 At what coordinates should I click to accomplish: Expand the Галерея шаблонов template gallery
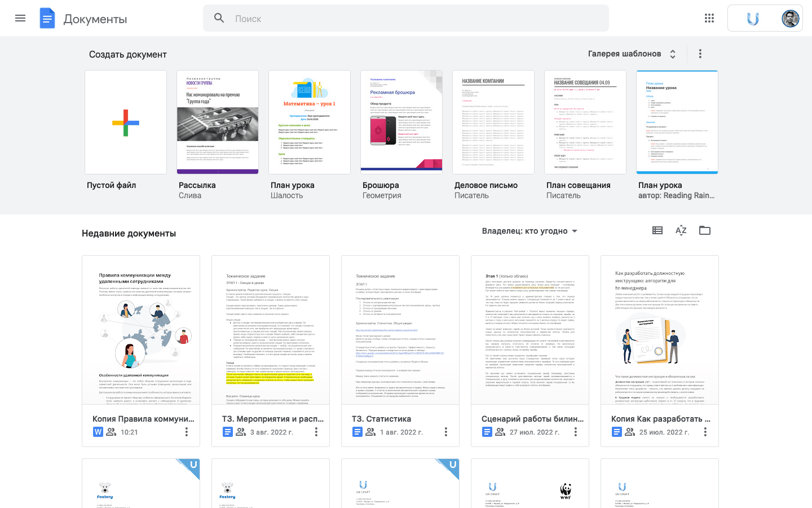tap(632, 54)
